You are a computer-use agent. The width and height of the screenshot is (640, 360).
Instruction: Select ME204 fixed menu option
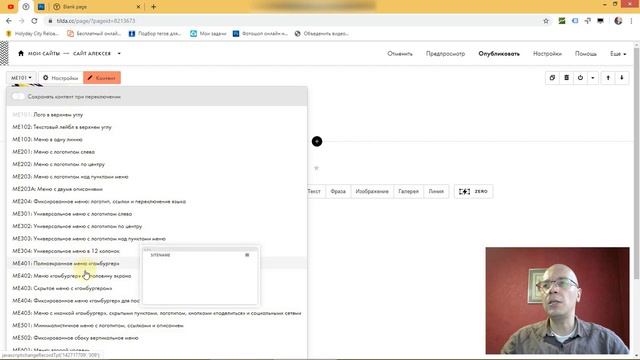click(99, 201)
